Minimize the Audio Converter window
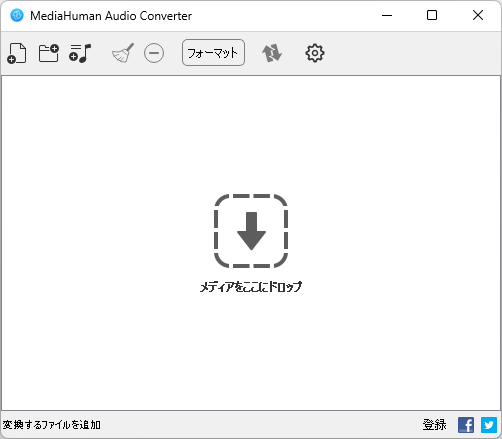502x439 pixels. (387, 15)
